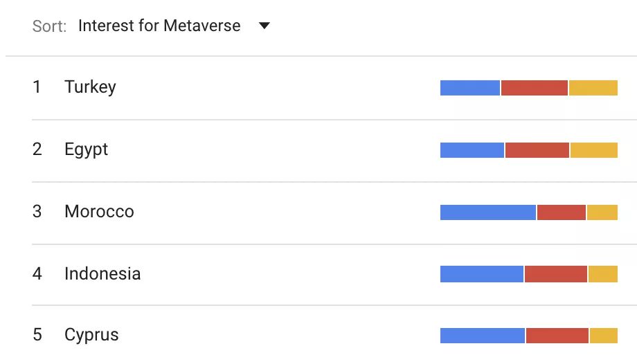Click Cyprus's yellow bar segment

coord(604,336)
